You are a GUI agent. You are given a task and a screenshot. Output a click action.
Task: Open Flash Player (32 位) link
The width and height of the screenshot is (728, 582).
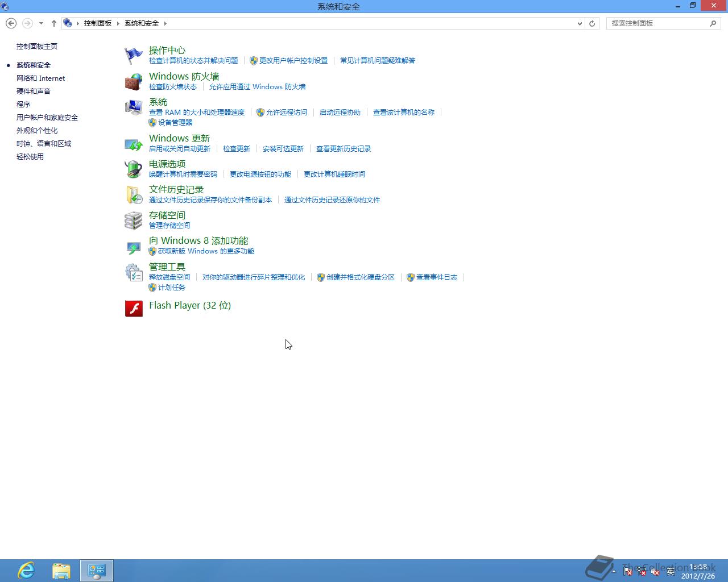(x=190, y=306)
